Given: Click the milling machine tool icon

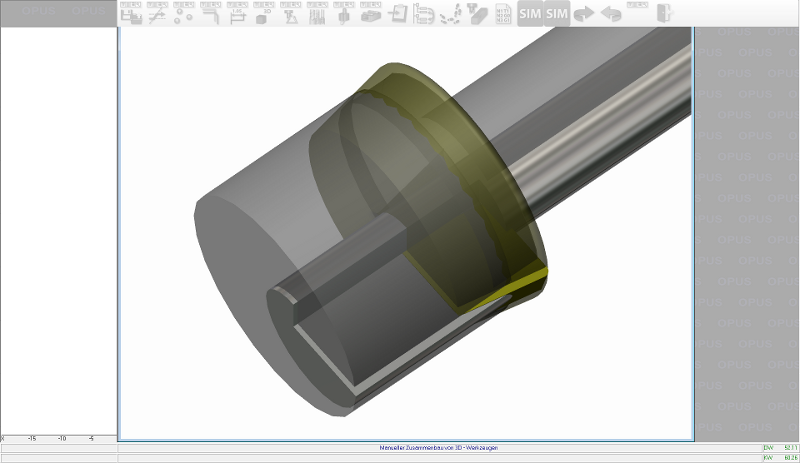Looking at the screenshot, I should [290, 13].
